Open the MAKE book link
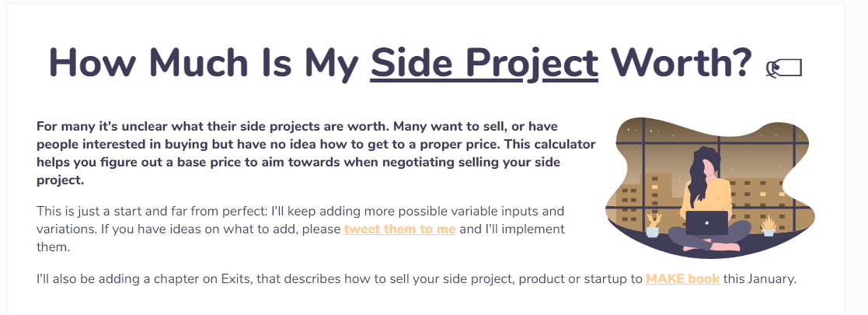Image resolution: width=868 pixels, height=315 pixels. 682,278
